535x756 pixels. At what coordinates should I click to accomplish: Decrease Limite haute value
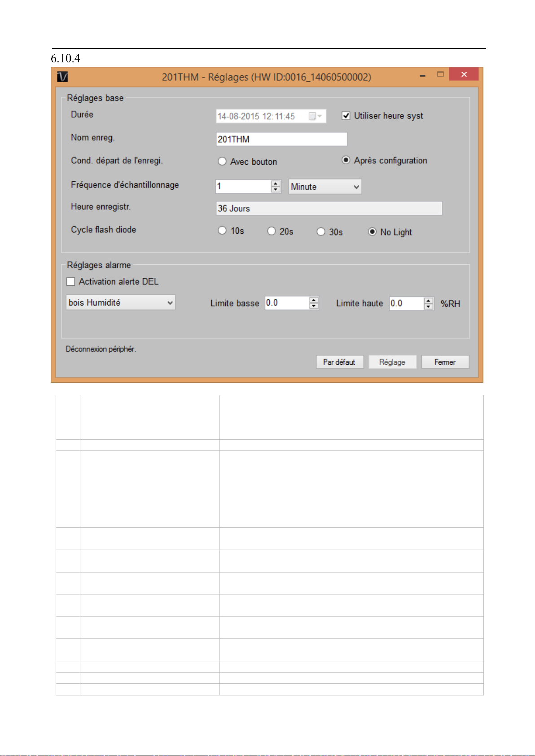(x=429, y=307)
